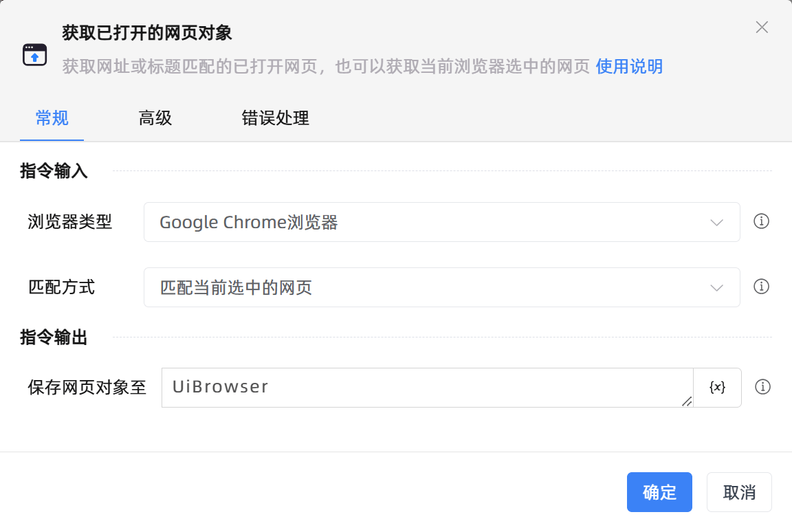792x532 pixels.
Task: Confirm with the 确定 button
Action: click(x=659, y=492)
